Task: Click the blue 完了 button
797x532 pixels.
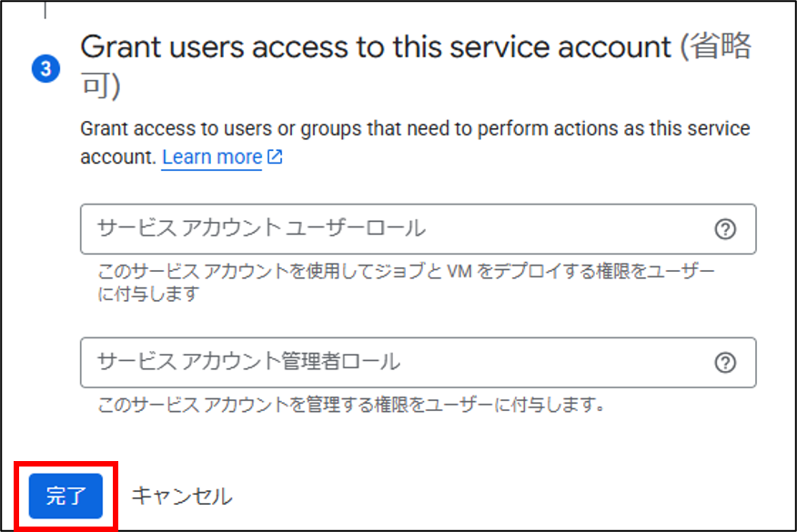Action: tap(66, 496)
